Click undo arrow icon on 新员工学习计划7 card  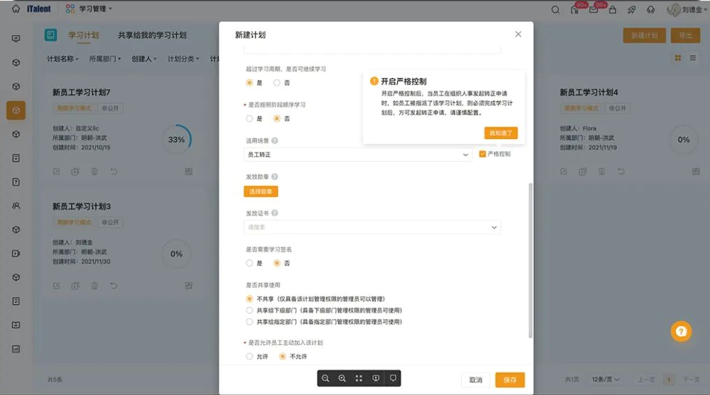point(114,171)
